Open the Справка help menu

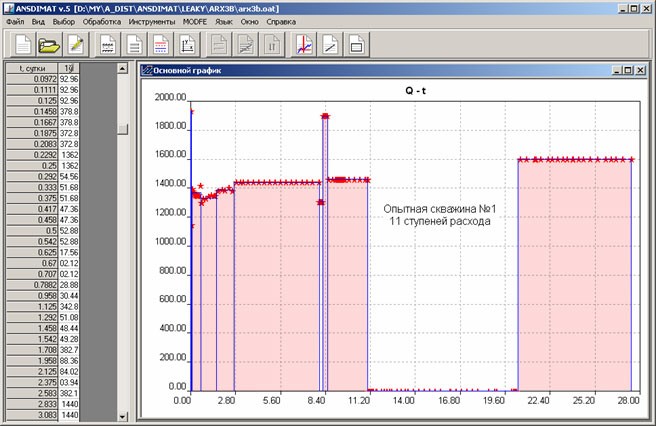[x=281, y=22]
